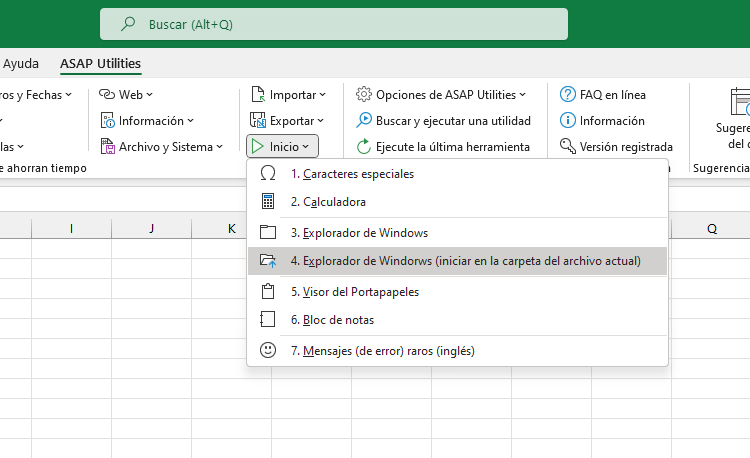Click the Sugerencia large ribbon button

735,120
